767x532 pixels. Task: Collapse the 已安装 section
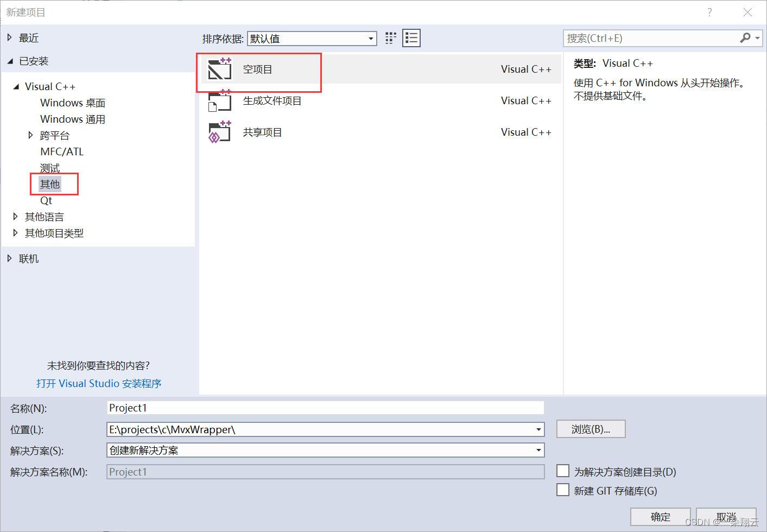10,61
